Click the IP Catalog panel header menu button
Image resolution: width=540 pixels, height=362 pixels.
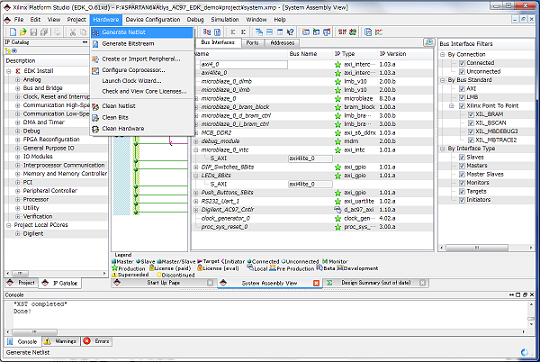[x=85, y=42]
